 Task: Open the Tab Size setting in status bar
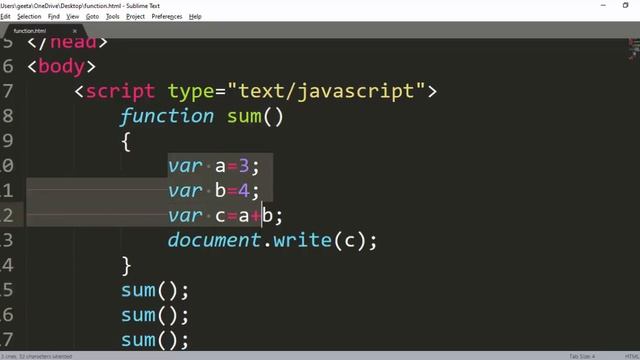pyautogui.click(x=582, y=356)
